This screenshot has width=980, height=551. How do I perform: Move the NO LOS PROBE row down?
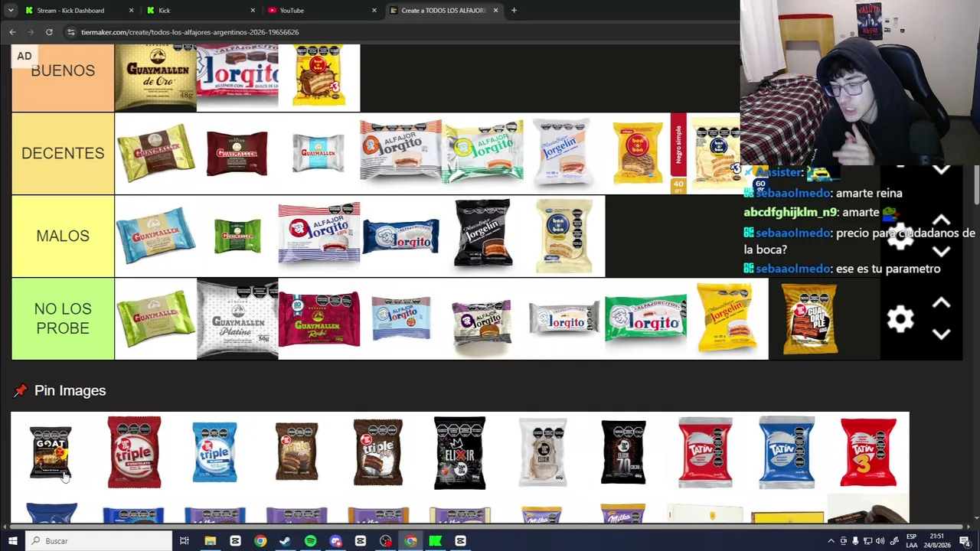941,334
